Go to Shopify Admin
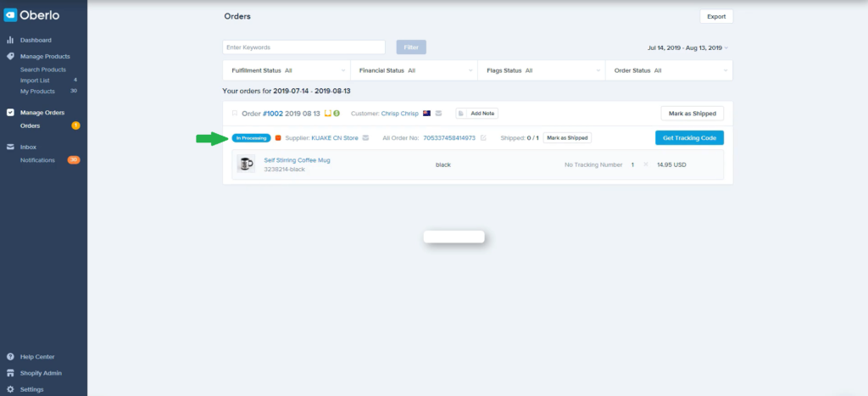The width and height of the screenshot is (868, 396). 42,373
